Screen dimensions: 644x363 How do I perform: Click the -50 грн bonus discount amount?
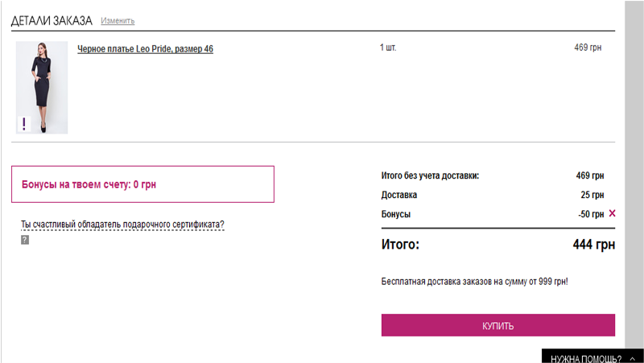point(590,214)
